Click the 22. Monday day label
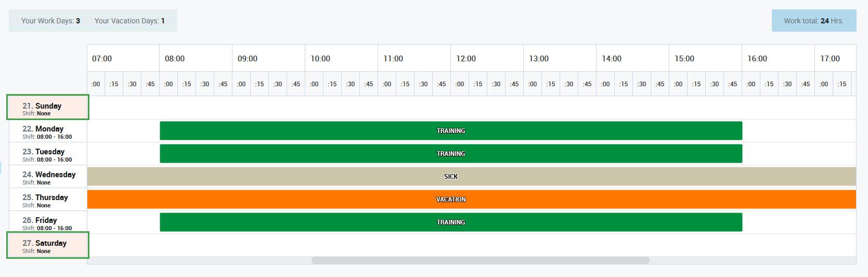The width and height of the screenshot is (868, 277). (48, 131)
